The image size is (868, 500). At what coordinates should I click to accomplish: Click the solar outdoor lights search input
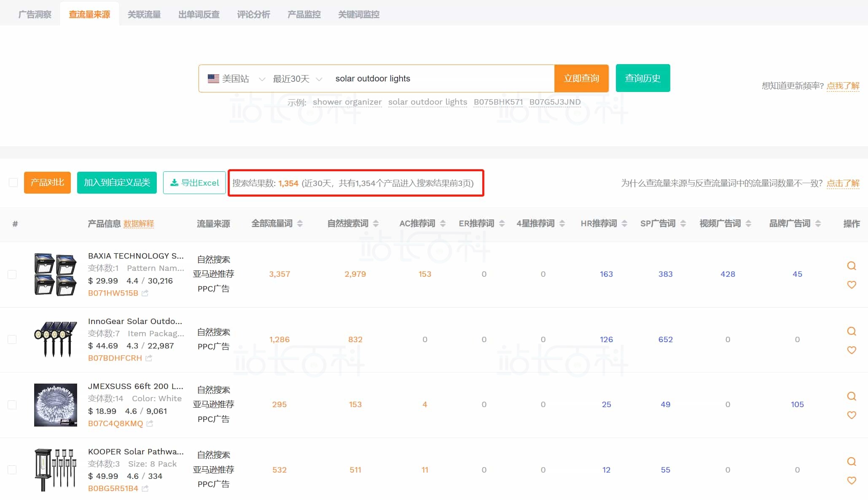tap(422, 78)
